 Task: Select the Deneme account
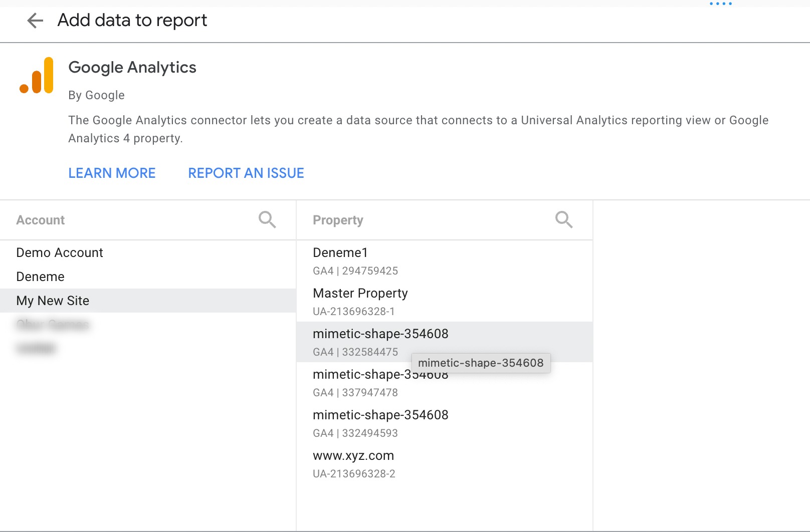pyautogui.click(x=148, y=277)
